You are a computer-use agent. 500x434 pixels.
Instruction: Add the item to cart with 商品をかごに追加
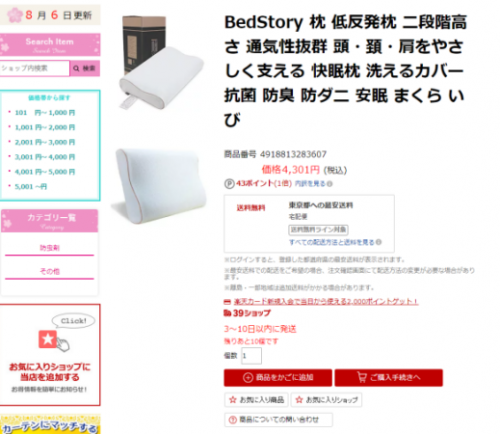pyautogui.click(x=278, y=377)
